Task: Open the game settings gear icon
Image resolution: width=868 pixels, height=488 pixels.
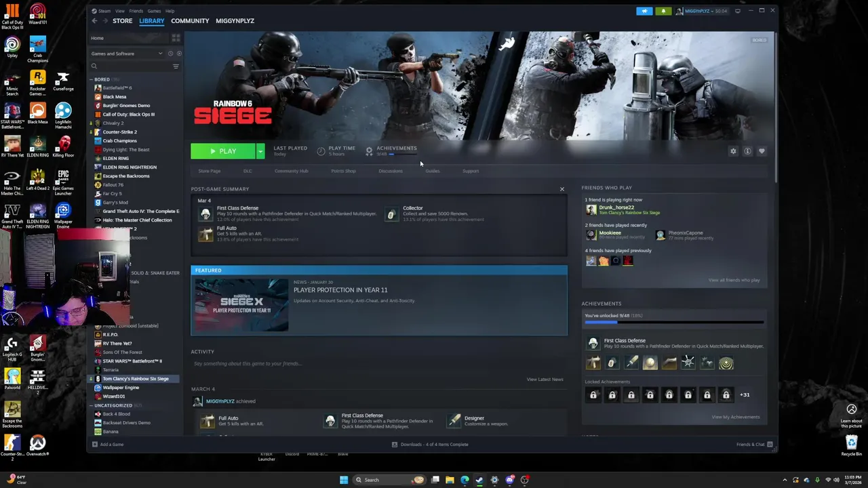Action: pos(733,151)
